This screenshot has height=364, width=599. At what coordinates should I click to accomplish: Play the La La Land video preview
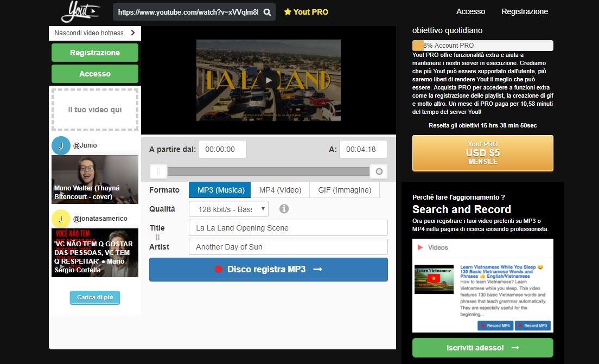(269, 80)
